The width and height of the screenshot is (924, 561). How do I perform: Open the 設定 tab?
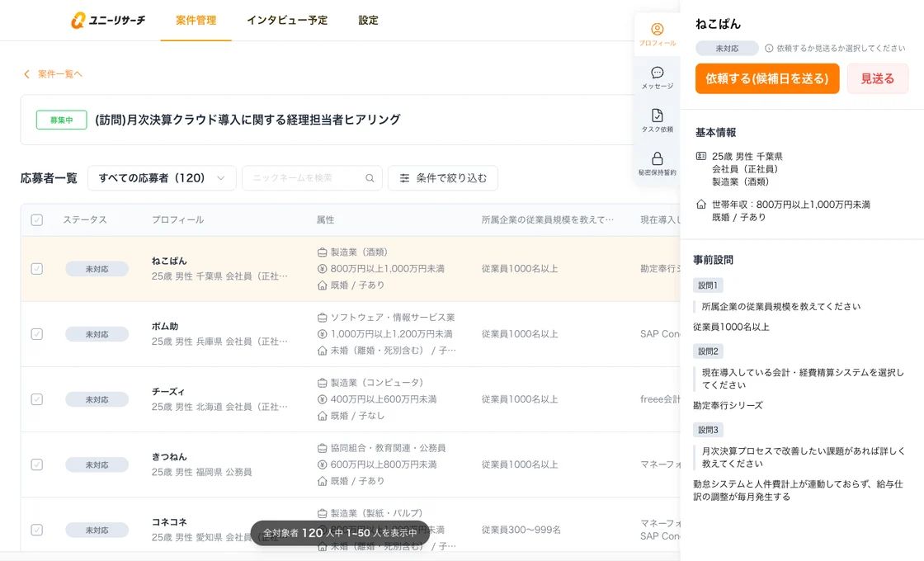(368, 21)
